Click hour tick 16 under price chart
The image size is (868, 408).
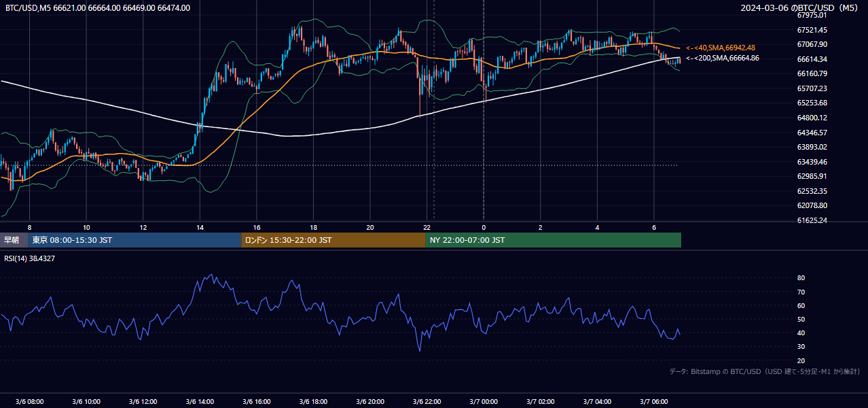pyautogui.click(x=257, y=227)
